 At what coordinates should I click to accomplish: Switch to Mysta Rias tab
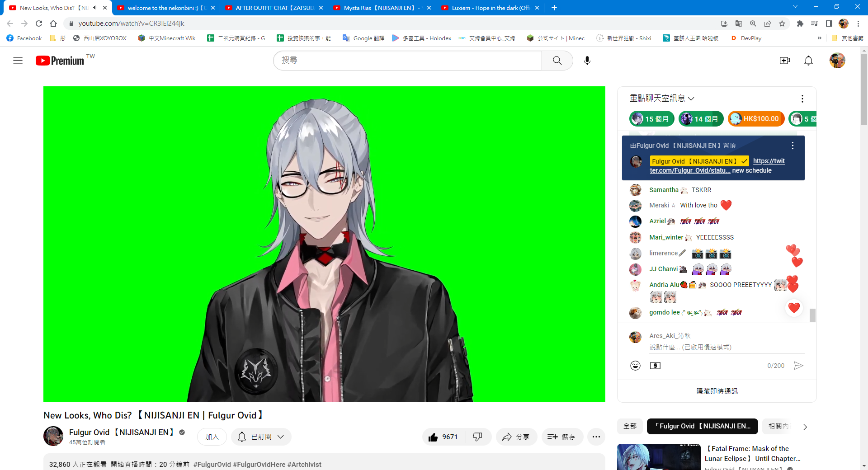(x=382, y=8)
